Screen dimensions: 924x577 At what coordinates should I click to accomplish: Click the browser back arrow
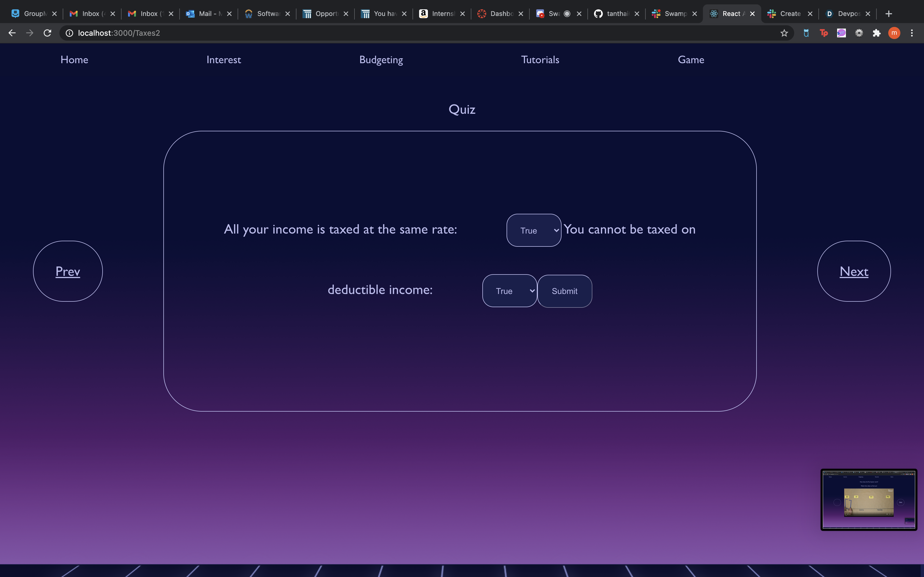[x=12, y=33]
